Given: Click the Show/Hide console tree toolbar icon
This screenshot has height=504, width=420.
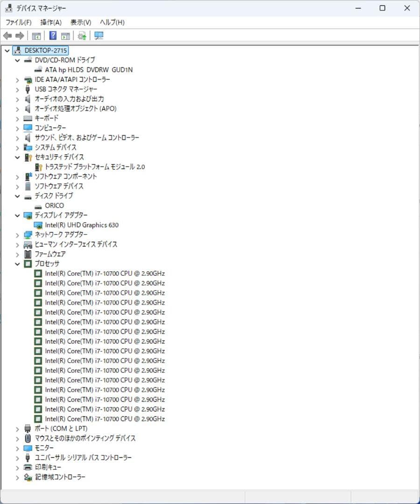Looking at the screenshot, I should tap(36, 35).
